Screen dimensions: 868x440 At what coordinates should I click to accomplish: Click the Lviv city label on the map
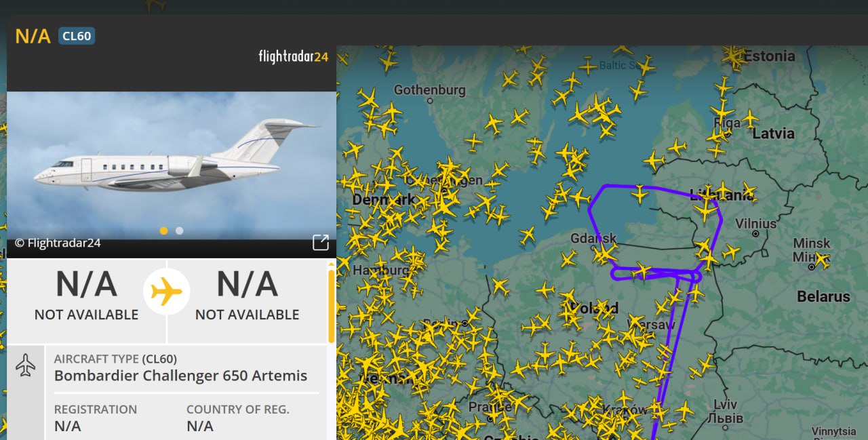click(724, 405)
